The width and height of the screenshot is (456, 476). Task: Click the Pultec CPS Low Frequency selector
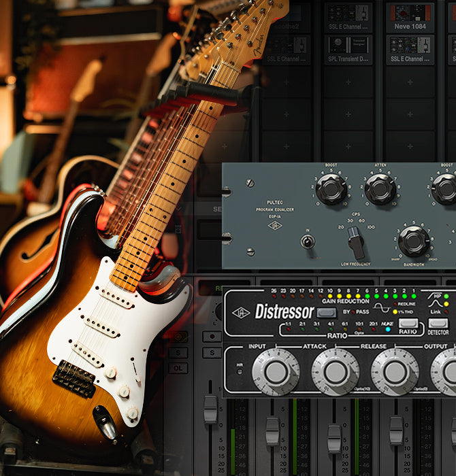(355, 241)
